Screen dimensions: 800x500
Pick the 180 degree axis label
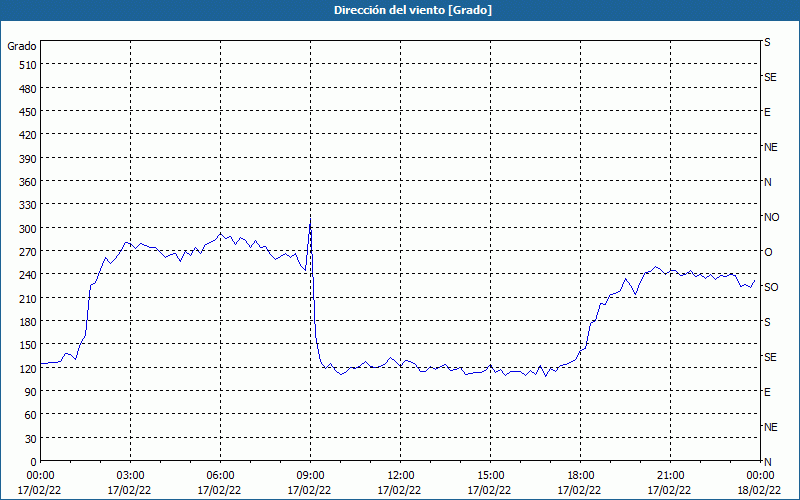click(28, 322)
